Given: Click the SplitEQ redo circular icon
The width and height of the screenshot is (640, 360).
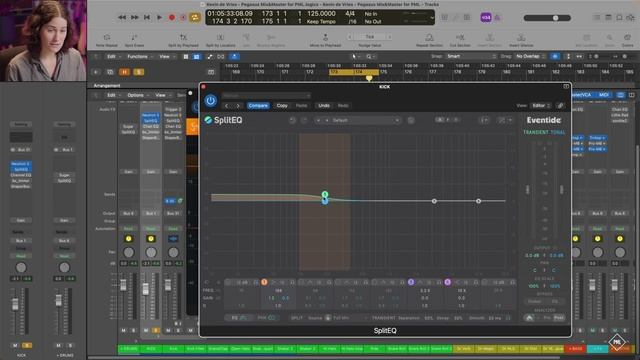Looking at the screenshot, I should tap(304, 120).
